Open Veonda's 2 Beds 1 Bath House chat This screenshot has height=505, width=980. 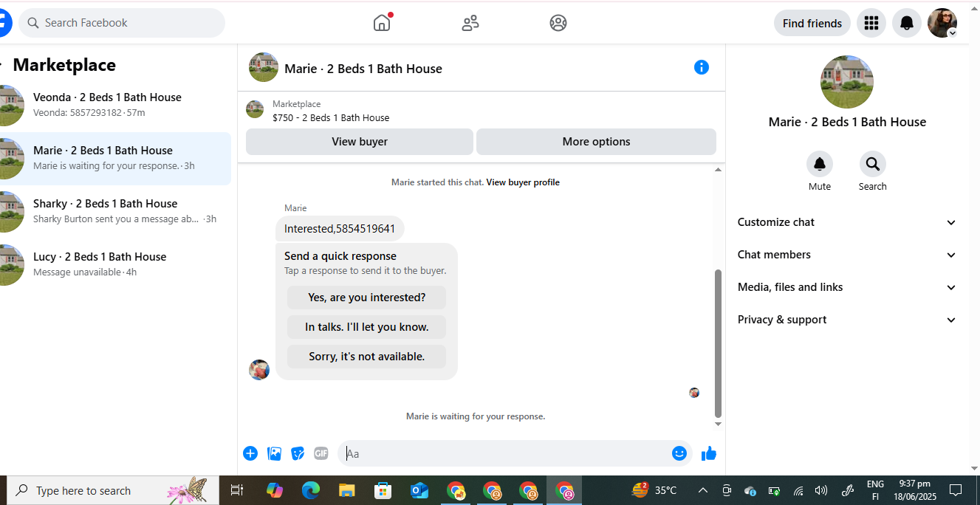[115, 105]
